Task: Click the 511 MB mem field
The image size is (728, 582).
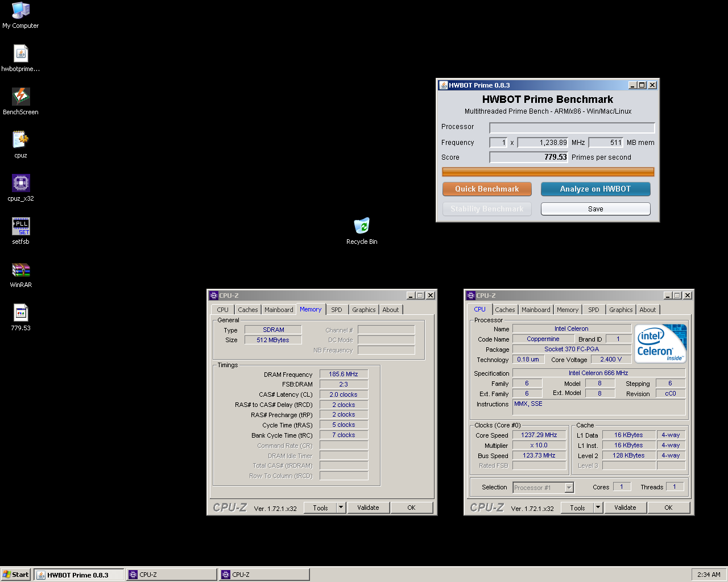Action: tap(606, 143)
